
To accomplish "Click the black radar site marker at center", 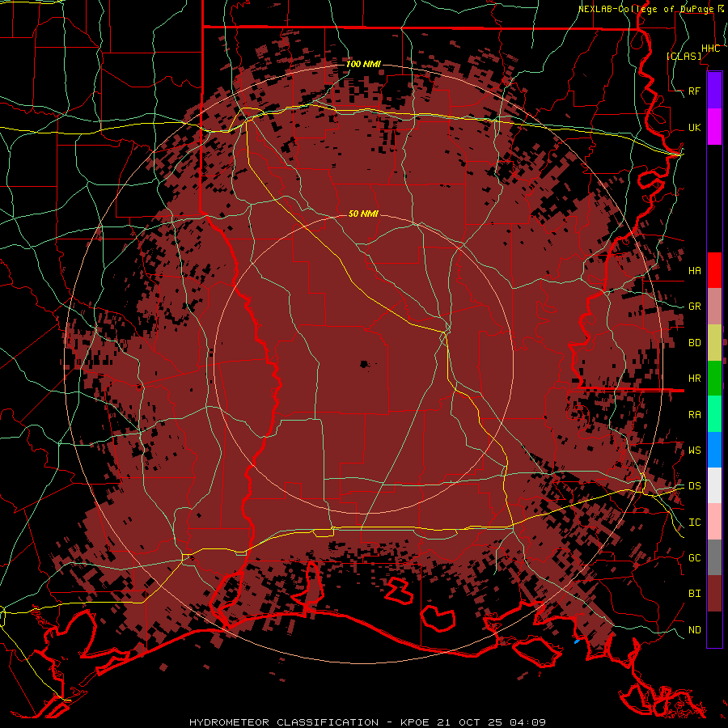I will (365, 364).
